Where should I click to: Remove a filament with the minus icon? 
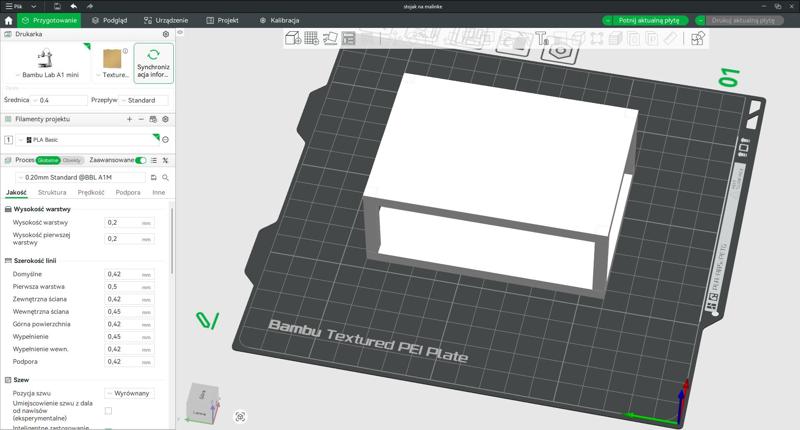click(x=141, y=119)
